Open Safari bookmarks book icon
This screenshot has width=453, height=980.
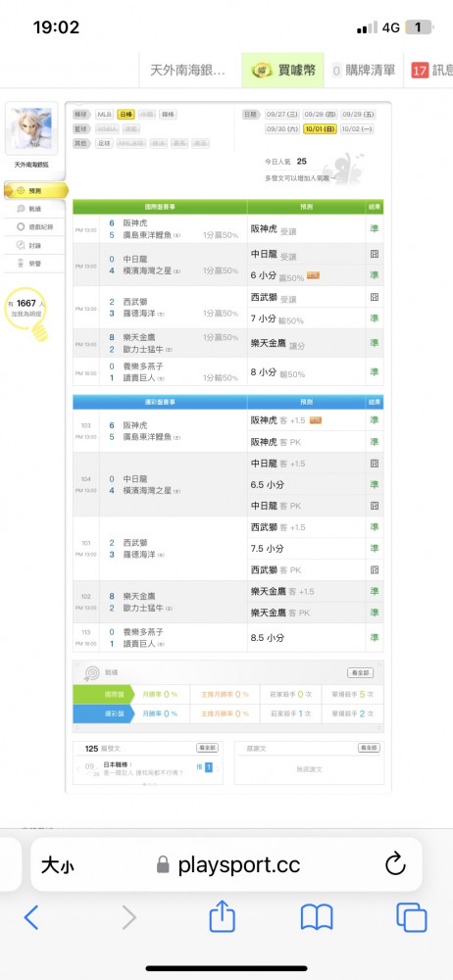[317, 917]
